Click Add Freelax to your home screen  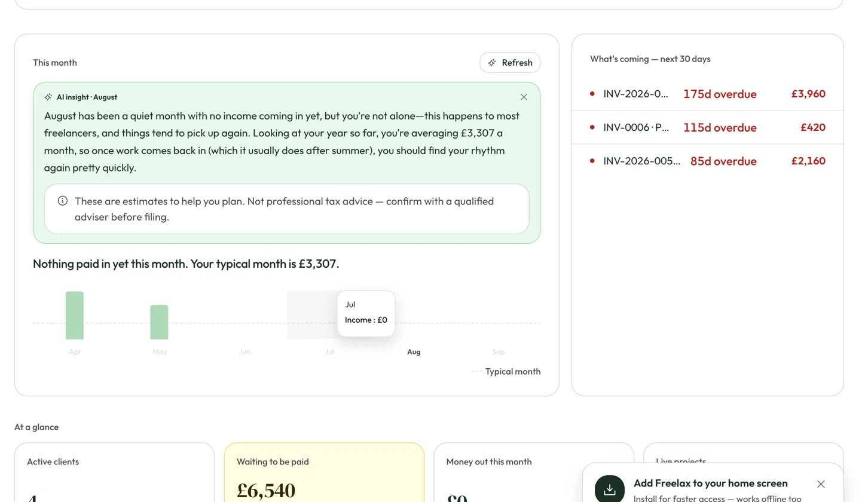pyautogui.click(x=711, y=483)
